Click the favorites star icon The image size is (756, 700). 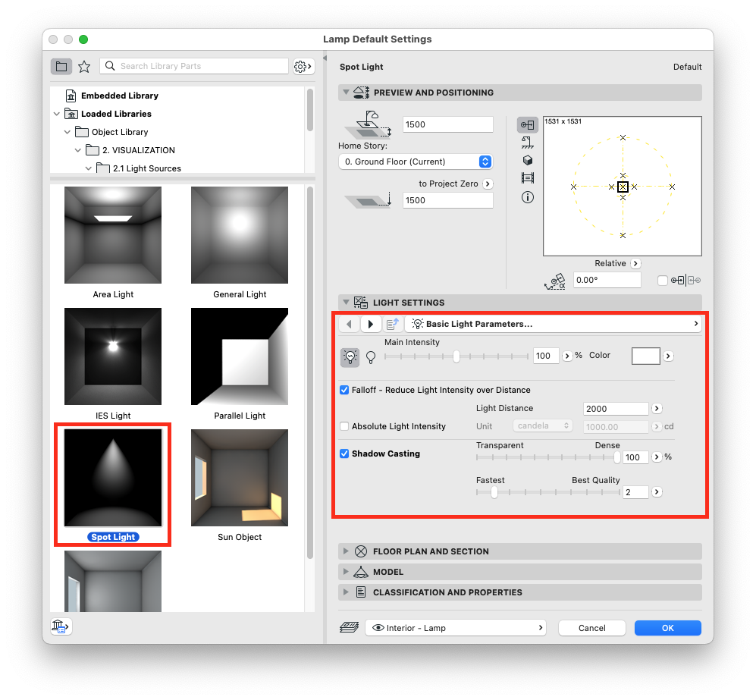(x=84, y=67)
